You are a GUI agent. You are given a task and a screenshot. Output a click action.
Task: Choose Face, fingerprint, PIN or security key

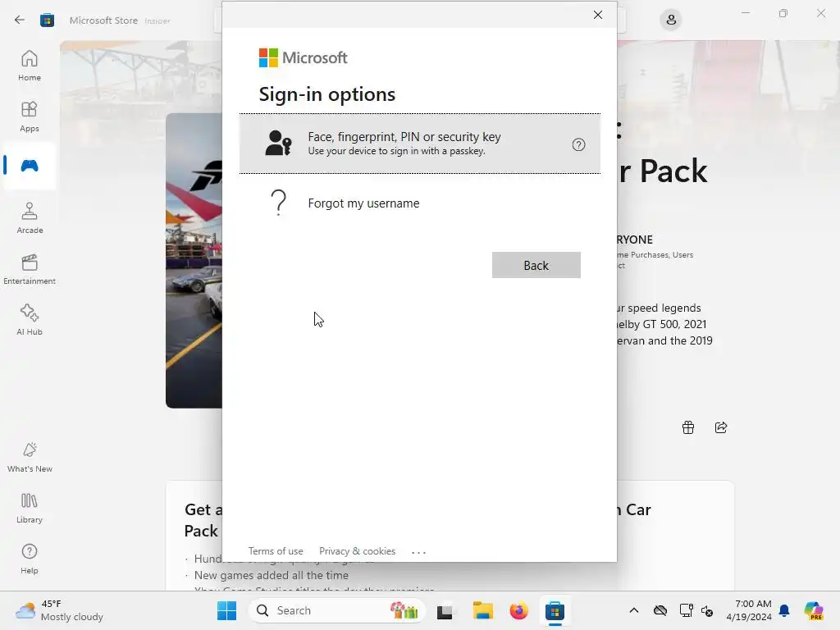[x=419, y=144]
